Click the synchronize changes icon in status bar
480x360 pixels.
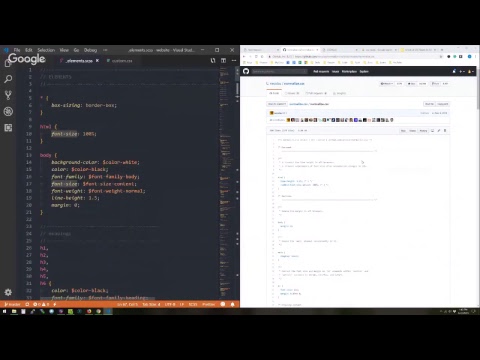(x=27, y=304)
